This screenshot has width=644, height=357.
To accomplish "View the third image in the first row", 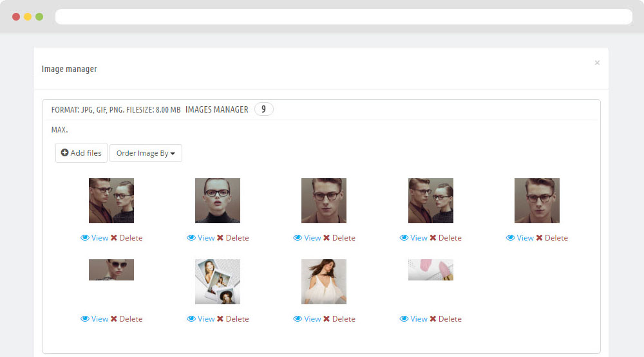I will [x=307, y=238].
